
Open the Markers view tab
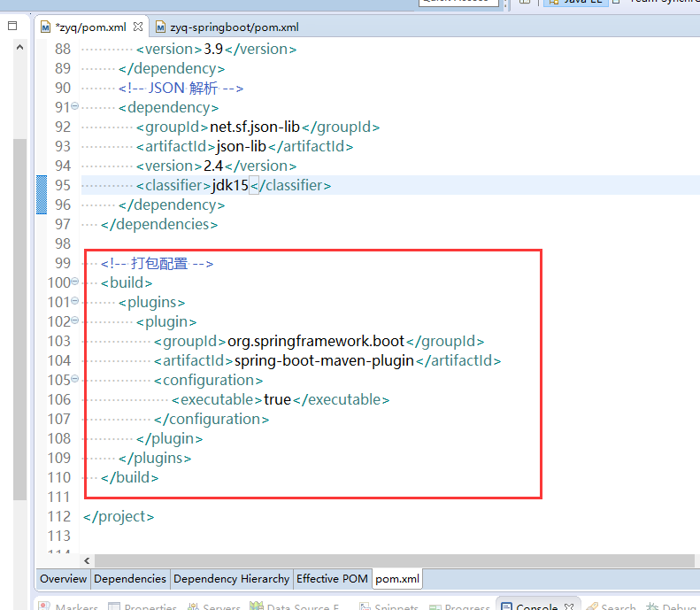[x=68, y=606]
